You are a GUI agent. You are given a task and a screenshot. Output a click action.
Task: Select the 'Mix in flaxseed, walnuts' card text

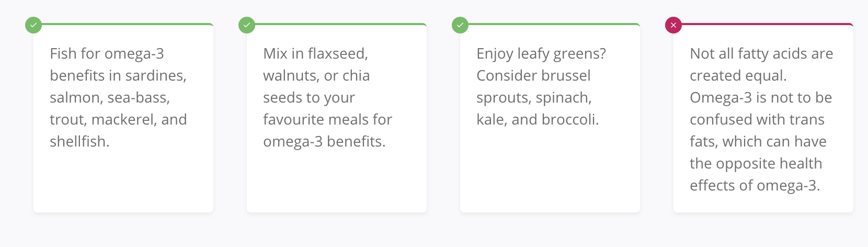click(x=327, y=97)
